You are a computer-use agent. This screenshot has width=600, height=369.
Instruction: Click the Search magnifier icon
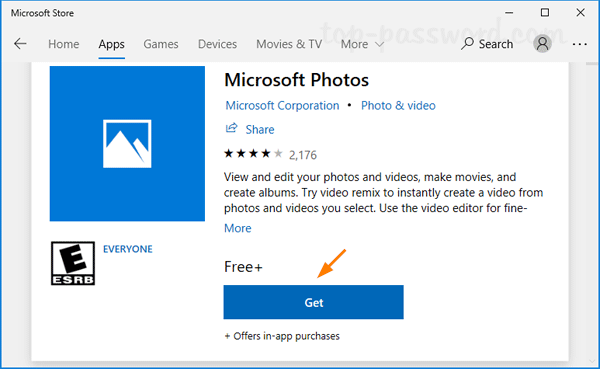click(467, 44)
